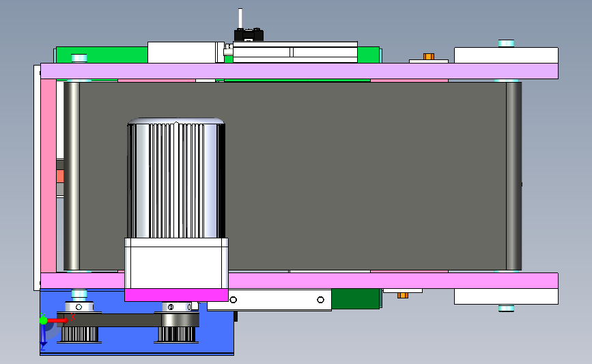The height and width of the screenshot is (364, 592).
Task: Select the left end conveyor roller
Action: [x=72, y=176]
